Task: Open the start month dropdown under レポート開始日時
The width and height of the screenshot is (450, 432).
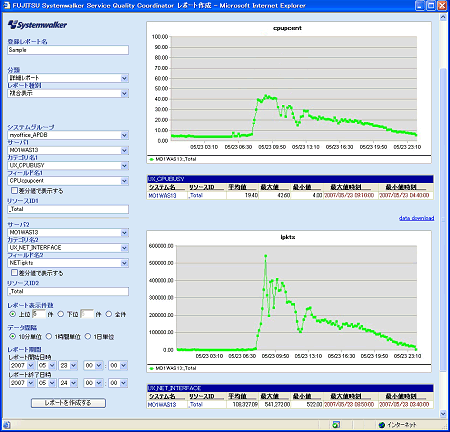Action: click(x=46, y=366)
